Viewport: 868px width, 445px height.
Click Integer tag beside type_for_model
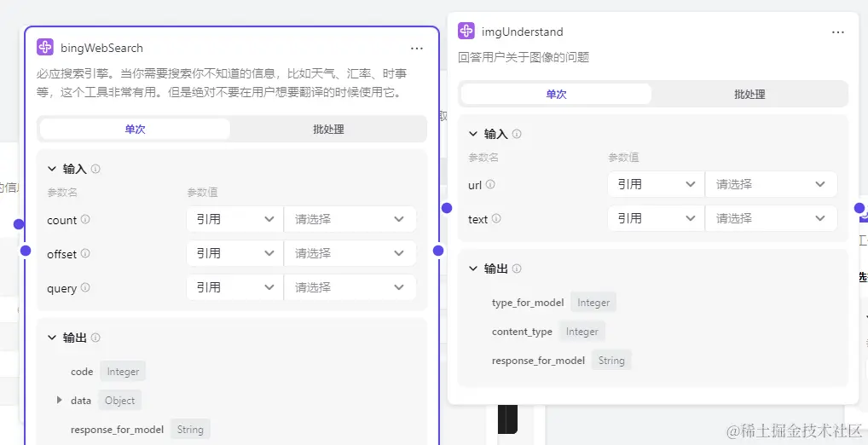[593, 303]
